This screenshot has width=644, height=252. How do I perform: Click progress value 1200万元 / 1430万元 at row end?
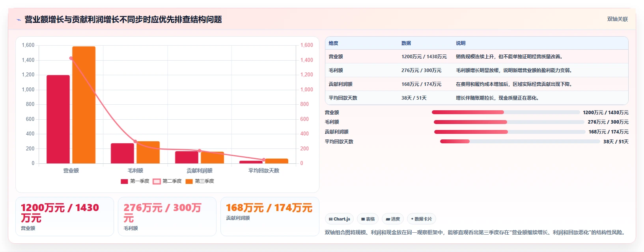click(606, 113)
